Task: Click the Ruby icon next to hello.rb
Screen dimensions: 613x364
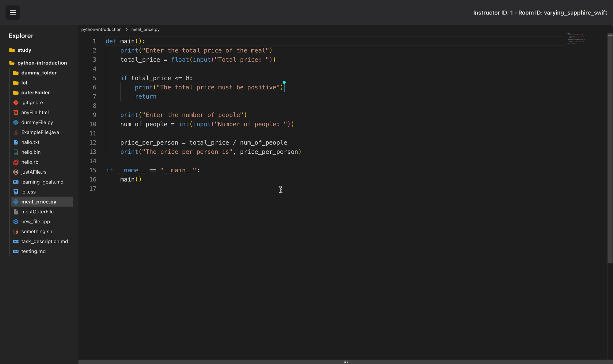Action: pos(16,162)
